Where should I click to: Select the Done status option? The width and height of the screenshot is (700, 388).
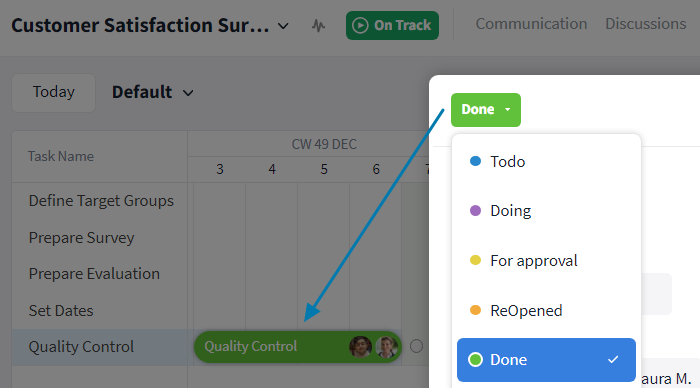pos(546,360)
